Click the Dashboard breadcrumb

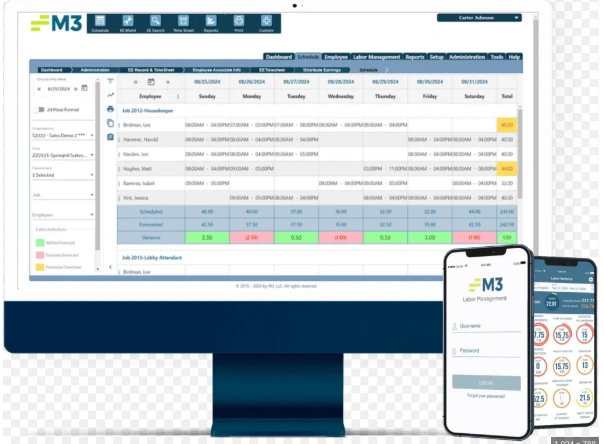click(52, 70)
